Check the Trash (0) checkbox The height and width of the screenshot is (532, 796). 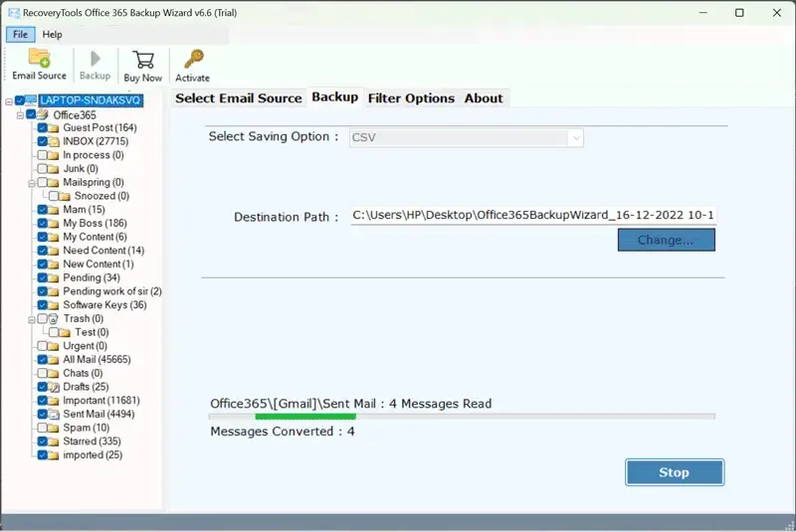pos(42,318)
